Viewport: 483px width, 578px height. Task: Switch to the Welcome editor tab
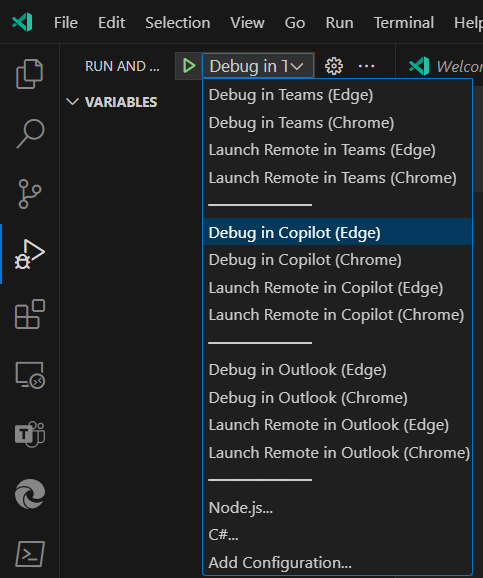click(x=445, y=67)
